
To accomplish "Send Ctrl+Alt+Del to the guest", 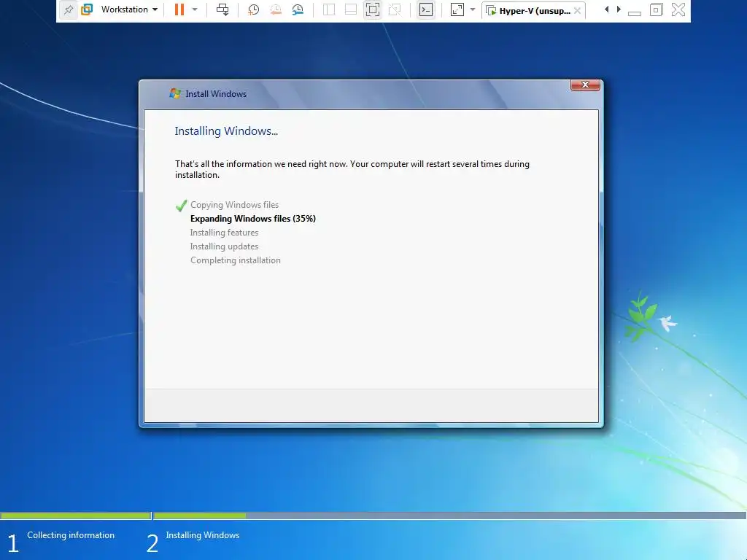I will [222, 9].
